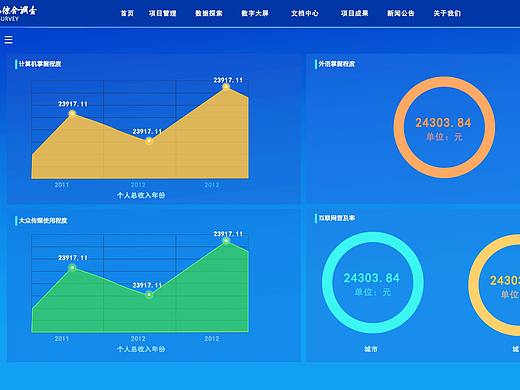Visit 新闻公告 link in header
520x390 pixels.
coord(401,13)
